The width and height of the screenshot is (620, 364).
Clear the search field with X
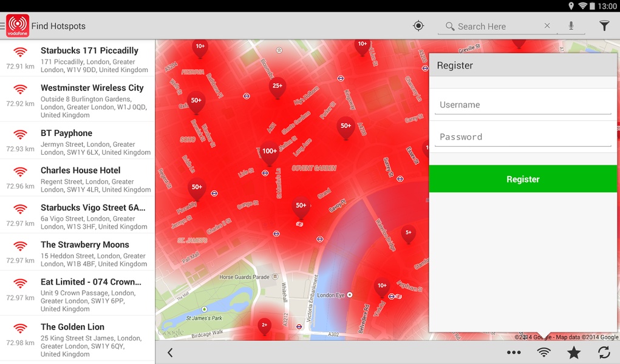tap(547, 25)
